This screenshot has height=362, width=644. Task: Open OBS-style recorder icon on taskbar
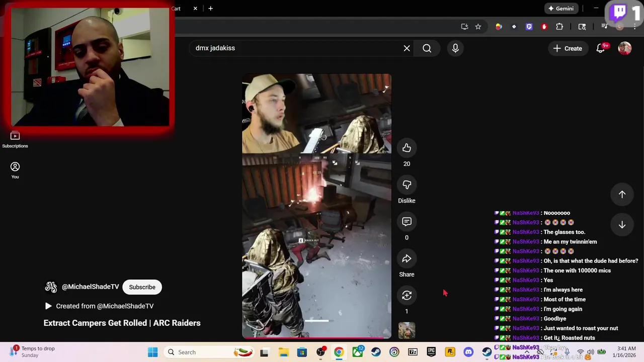(x=320, y=352)
